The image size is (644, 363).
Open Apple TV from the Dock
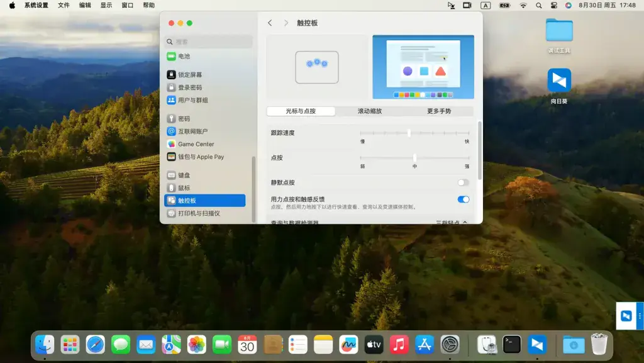click(374, 344)
